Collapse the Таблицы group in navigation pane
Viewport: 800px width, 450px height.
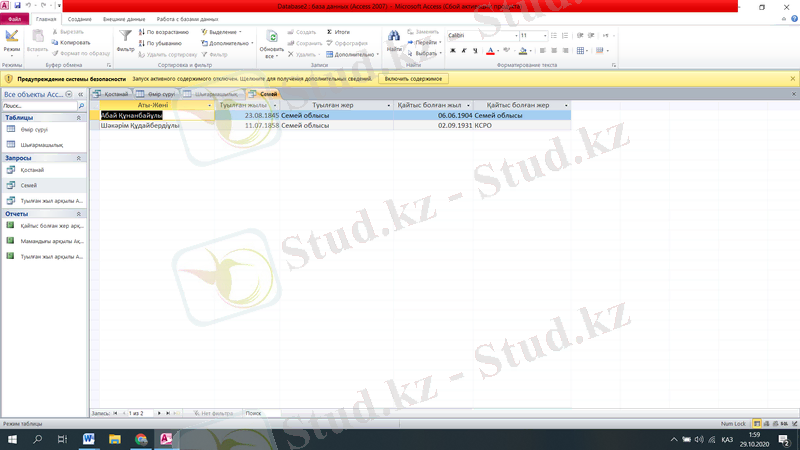click(79, 118)
